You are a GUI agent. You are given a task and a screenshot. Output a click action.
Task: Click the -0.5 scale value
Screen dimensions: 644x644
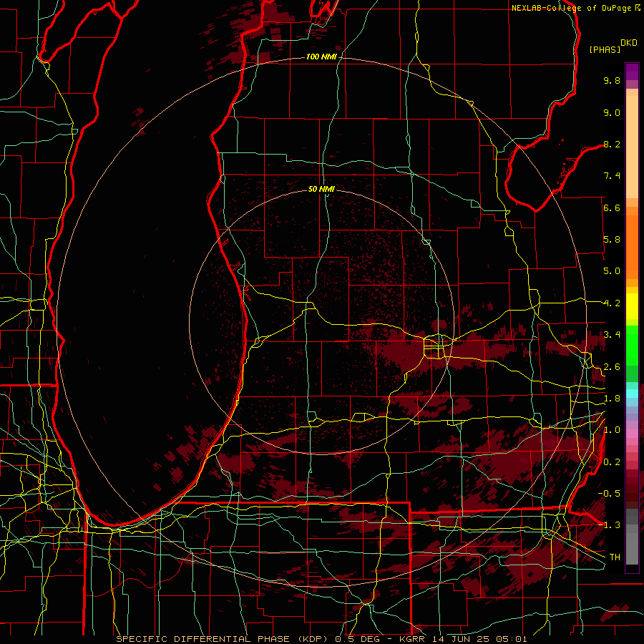pos(609,494)
